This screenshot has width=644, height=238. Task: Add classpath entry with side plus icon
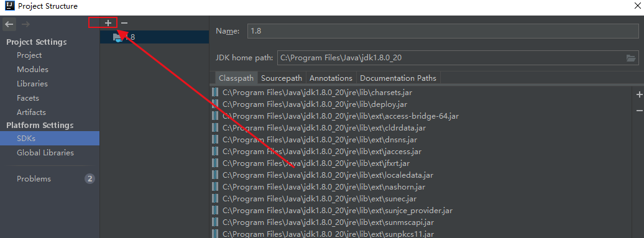(x=639, y=95)
